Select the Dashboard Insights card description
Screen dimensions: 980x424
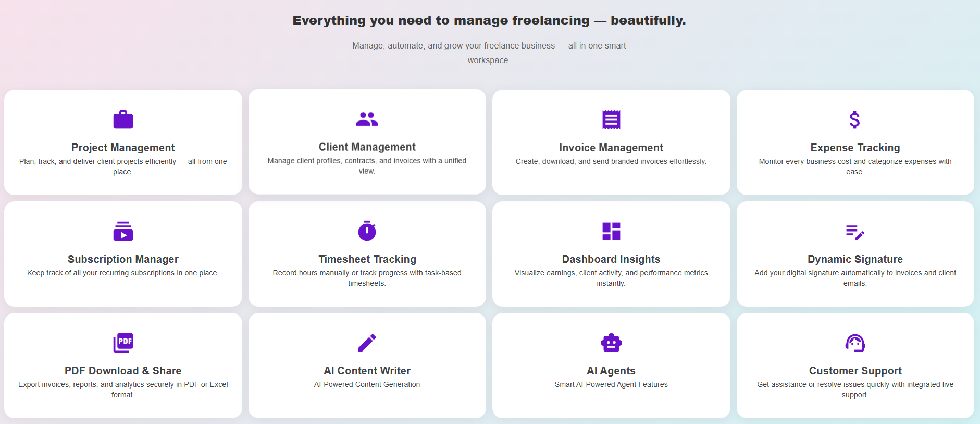[x=611, y=278]
